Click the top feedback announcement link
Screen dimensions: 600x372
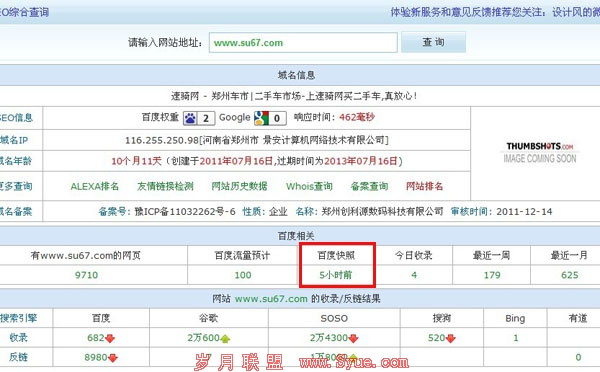click(x=495, y=12)
